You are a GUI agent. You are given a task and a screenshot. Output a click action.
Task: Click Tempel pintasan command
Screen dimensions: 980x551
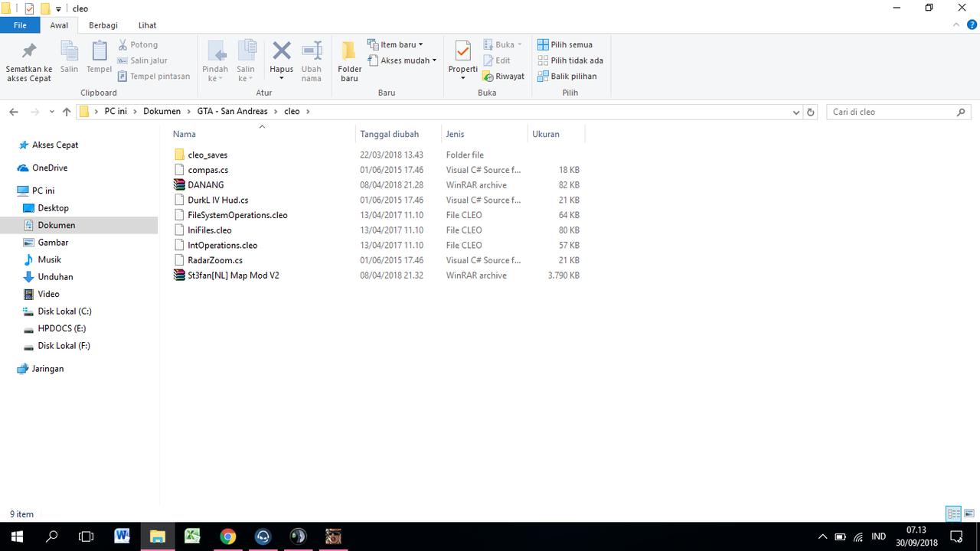[x=154, y=77]
